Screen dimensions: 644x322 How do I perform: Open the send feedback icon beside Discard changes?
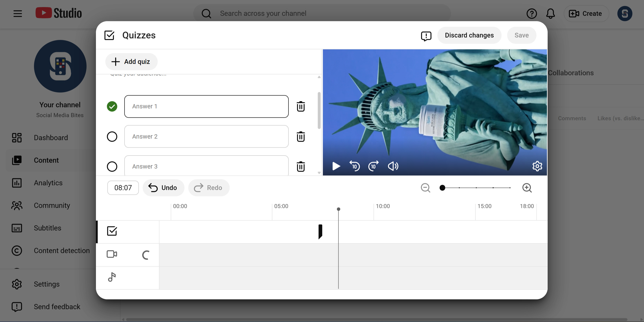tap(426, 36)
